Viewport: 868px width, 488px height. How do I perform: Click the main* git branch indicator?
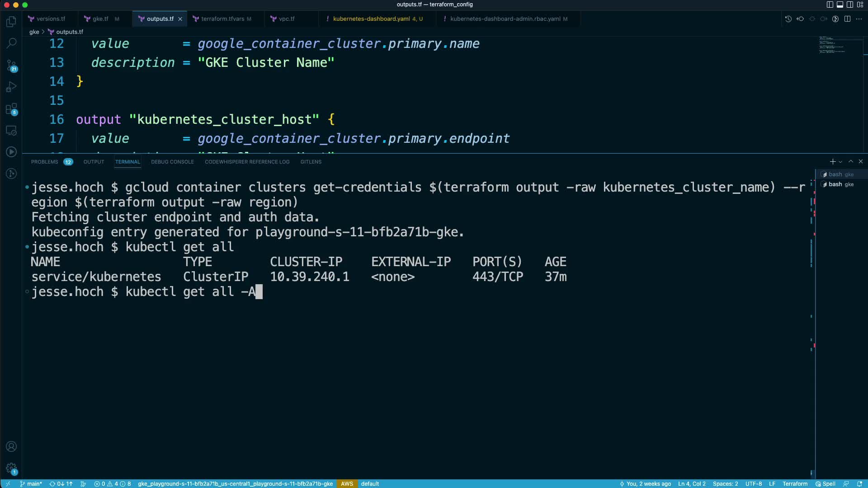pyautogui.click(x=31, y=483)
